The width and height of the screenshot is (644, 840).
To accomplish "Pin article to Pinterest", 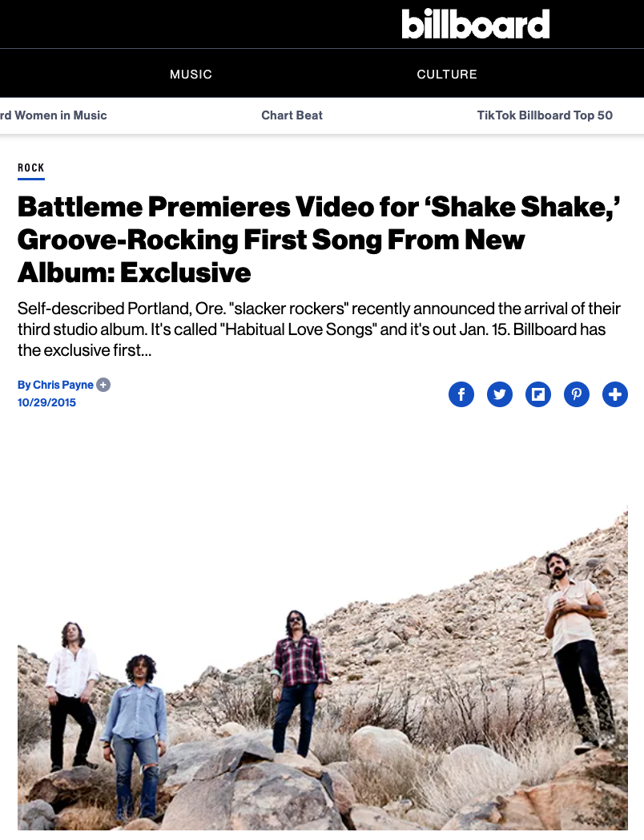I will [x=577, y=394].
